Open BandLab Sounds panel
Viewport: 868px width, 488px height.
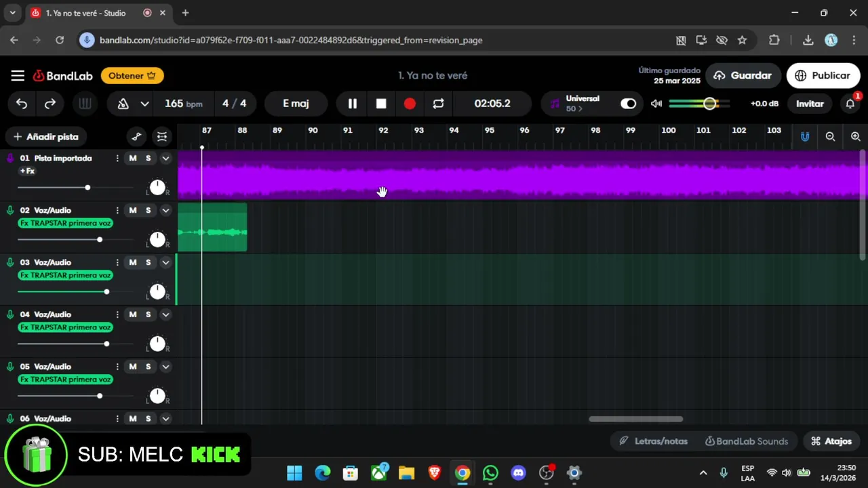pos(747,441)
